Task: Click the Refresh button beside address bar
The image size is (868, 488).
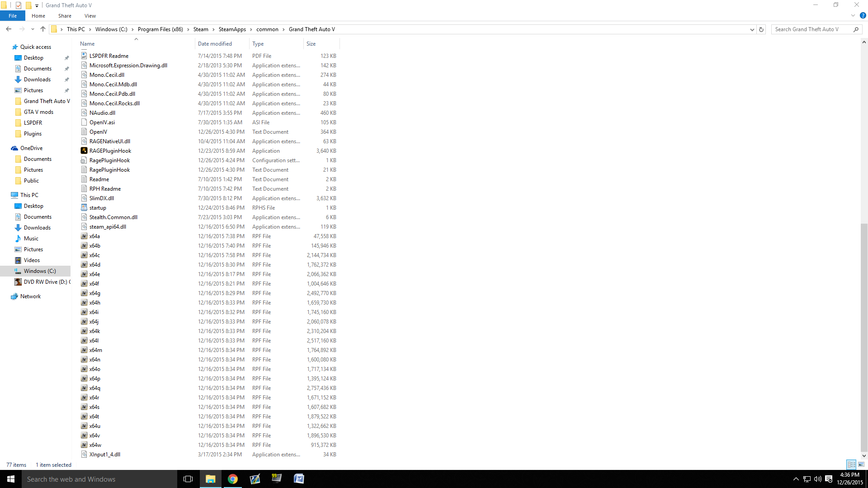Action: pyautogui.click(x=761, y=29)
